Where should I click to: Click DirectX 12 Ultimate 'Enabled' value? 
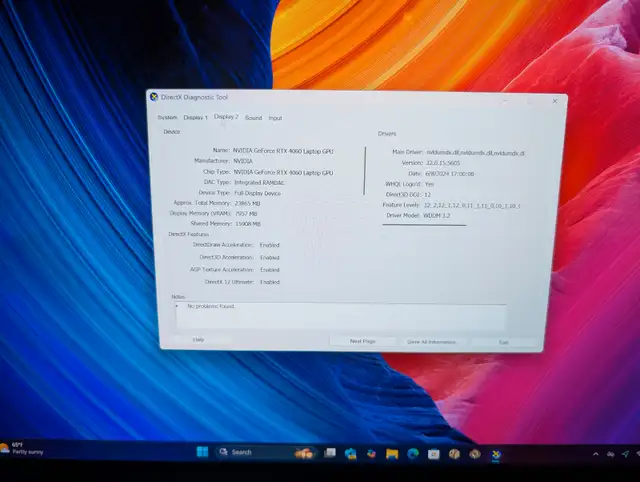(270, 282)
